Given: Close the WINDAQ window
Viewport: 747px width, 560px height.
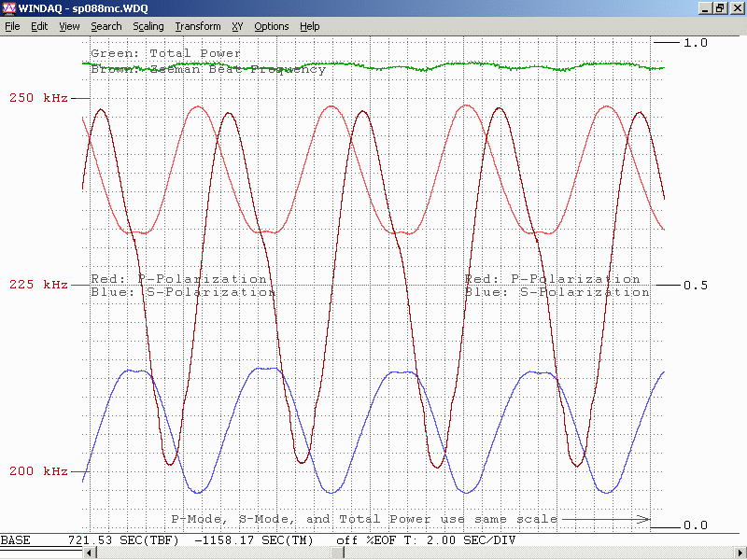Looking at the screenshot, I should (x=736, y=8).
